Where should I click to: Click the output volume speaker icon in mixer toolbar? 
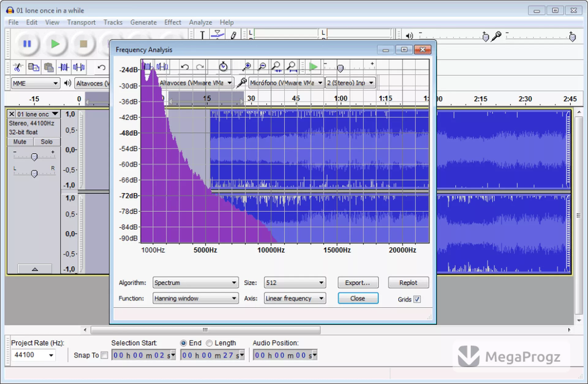409,36
